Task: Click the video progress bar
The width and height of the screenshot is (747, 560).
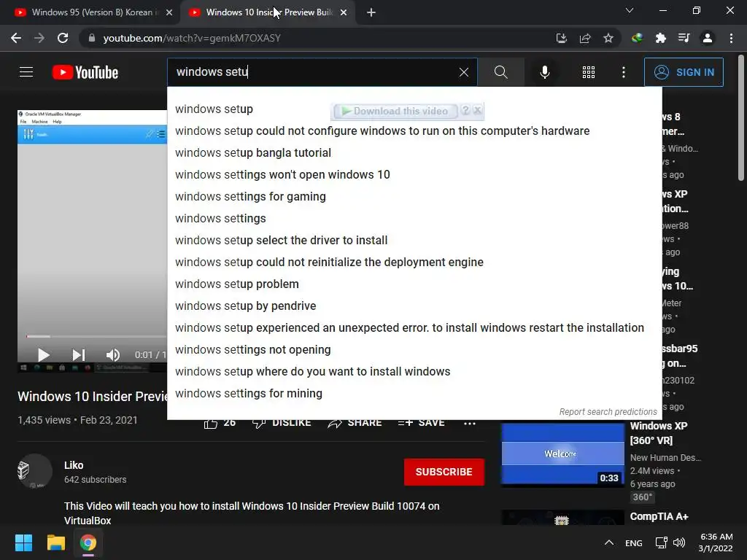Action: (96, 336)
